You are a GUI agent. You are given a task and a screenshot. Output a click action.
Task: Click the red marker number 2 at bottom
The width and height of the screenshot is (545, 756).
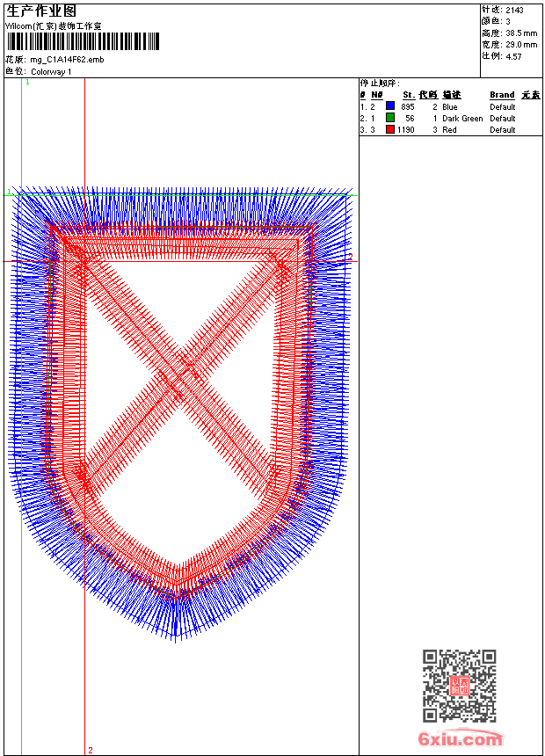[x=90, y=750]
